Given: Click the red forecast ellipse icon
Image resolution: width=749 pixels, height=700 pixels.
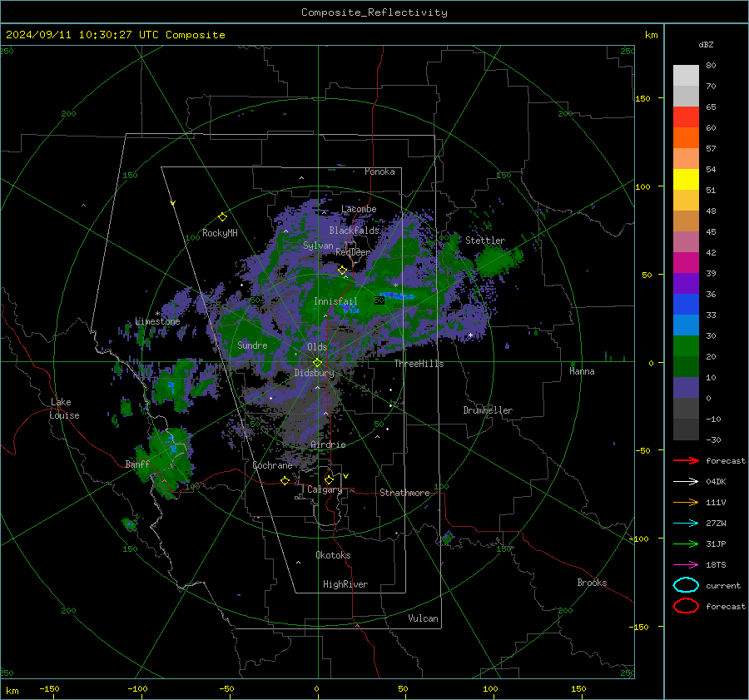Looking at the screenshot, I should coord(686,606).
